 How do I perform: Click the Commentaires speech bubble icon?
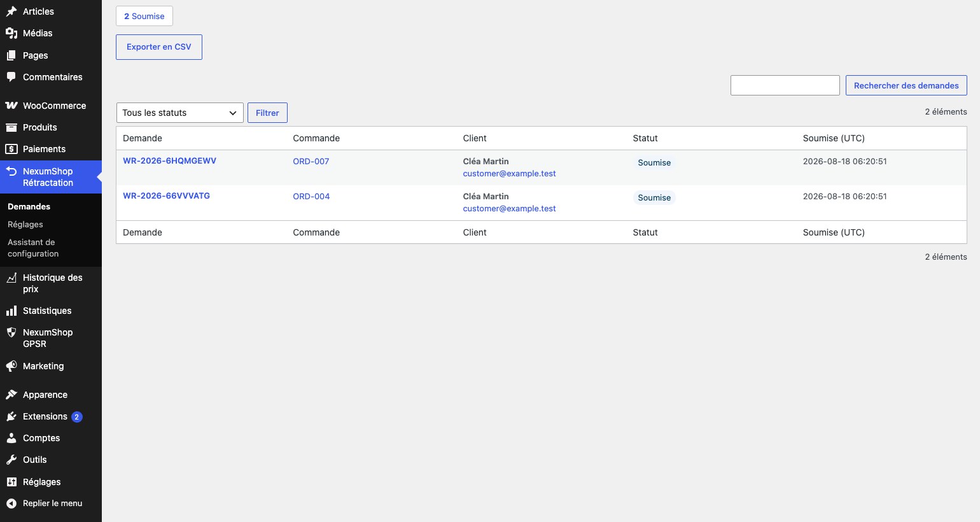(x=11, y=77)
